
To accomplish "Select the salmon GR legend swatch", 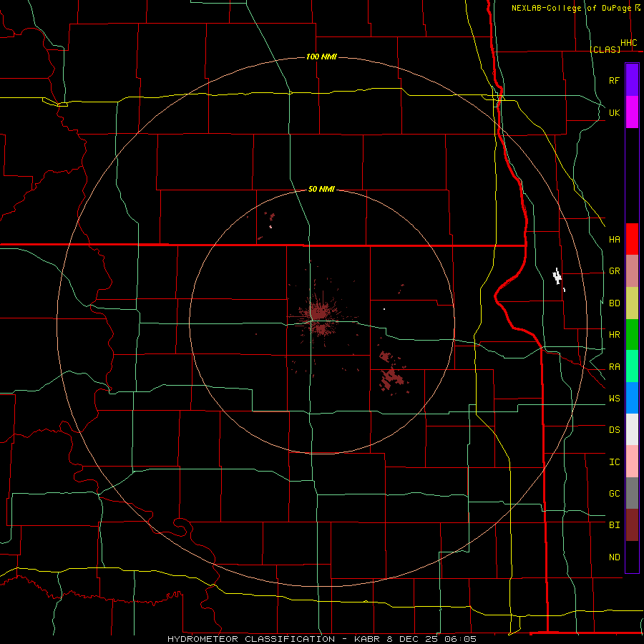I will [x=632, y=271].
